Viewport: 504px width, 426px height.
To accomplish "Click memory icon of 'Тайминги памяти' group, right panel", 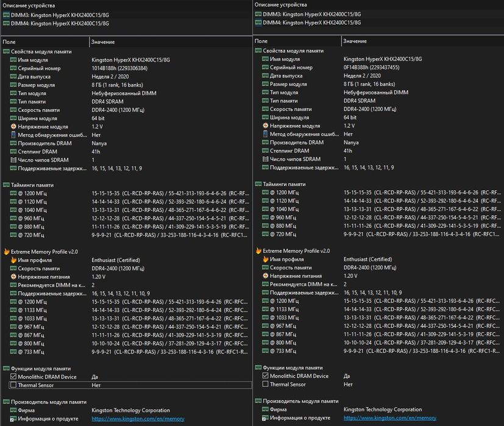I will click(258, 184).
